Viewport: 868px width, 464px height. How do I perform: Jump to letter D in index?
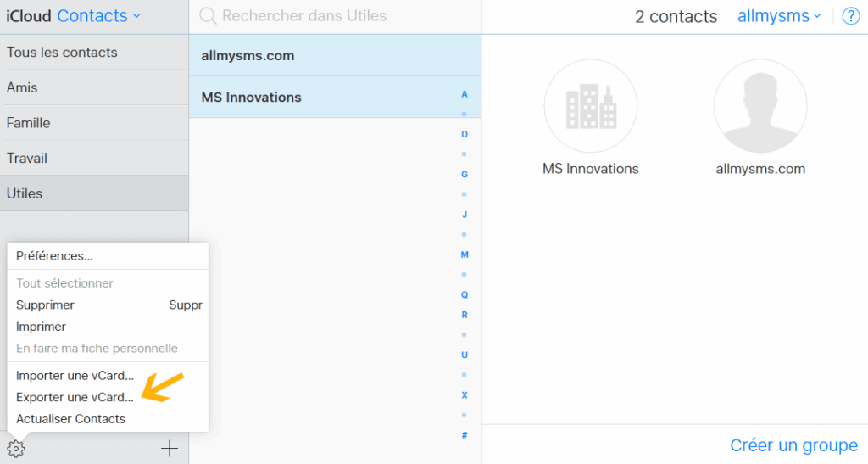tap(465, 134)
